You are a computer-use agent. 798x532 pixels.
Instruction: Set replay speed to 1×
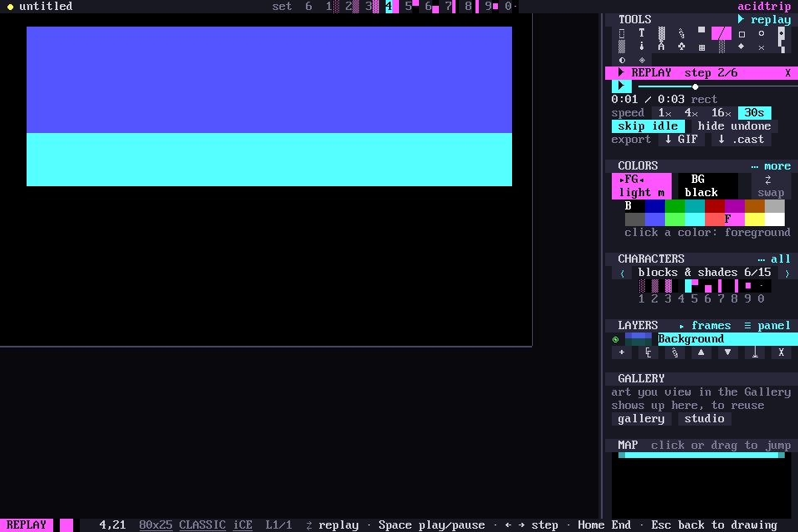coord(665,113)
